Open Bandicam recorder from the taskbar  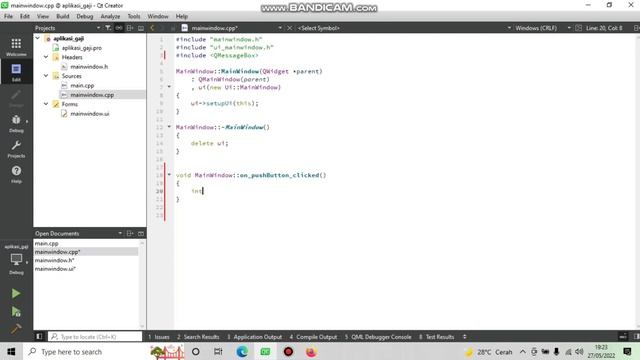pos(288,351)
